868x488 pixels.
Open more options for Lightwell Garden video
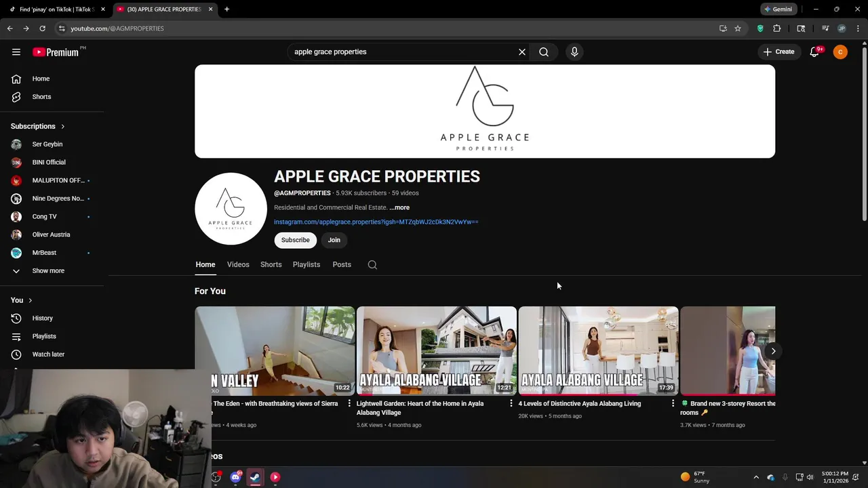511,403
